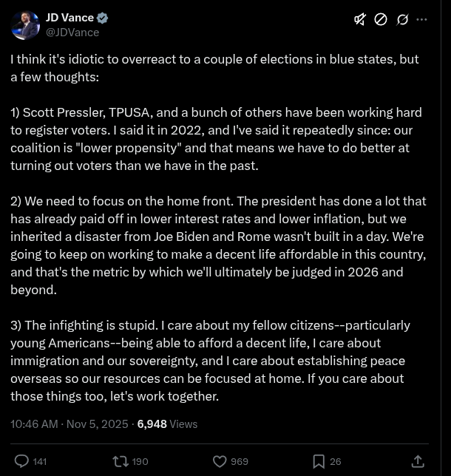Click the 141 replies count

tap(40, 461)
